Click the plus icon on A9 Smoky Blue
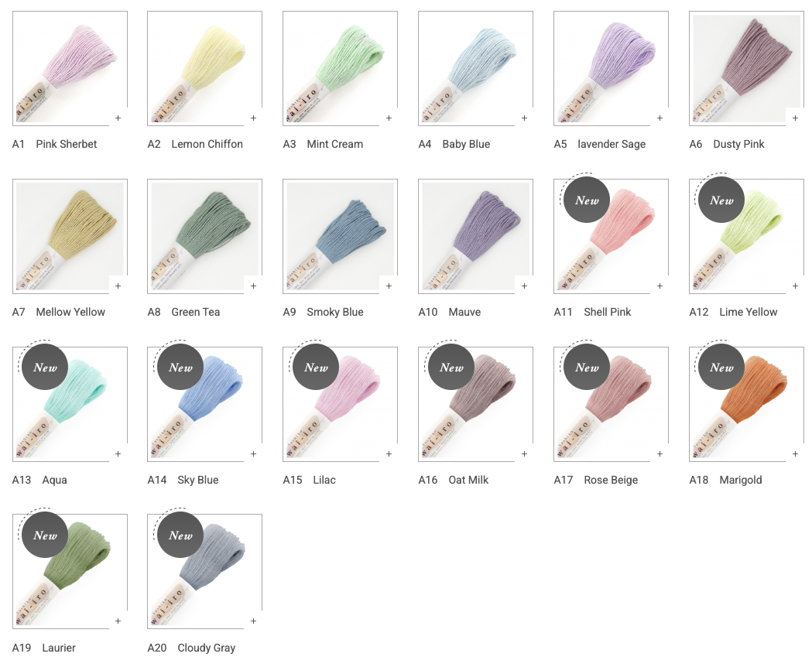Viewport: 812px width, 657px height. tap(389, 286)
